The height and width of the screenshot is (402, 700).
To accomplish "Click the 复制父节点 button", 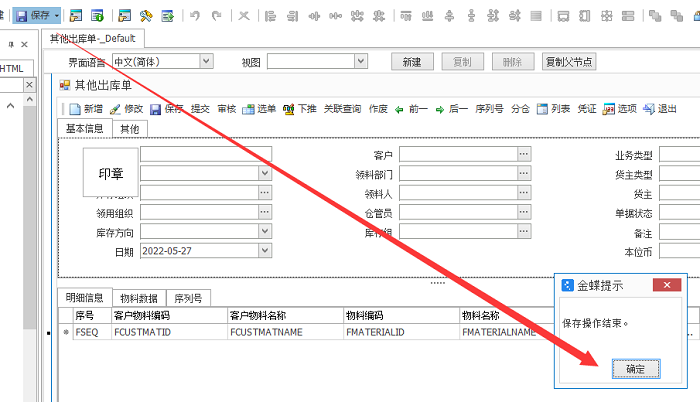I will pos(569,61).
